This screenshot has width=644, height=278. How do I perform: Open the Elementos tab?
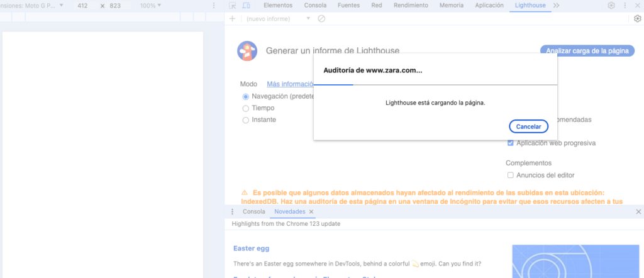pyautogui.click(x=278, y=5)
